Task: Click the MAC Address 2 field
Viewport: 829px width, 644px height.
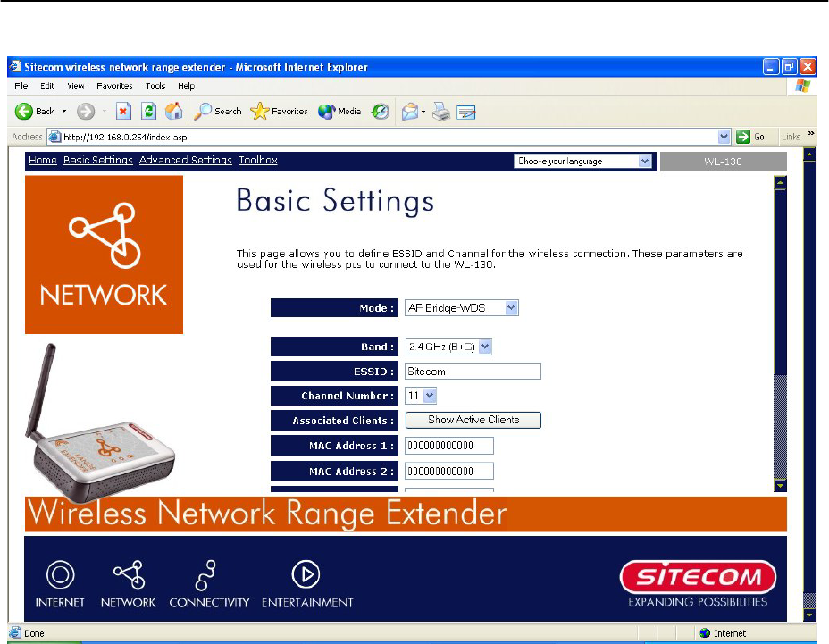Action: [x=448, y=471]
